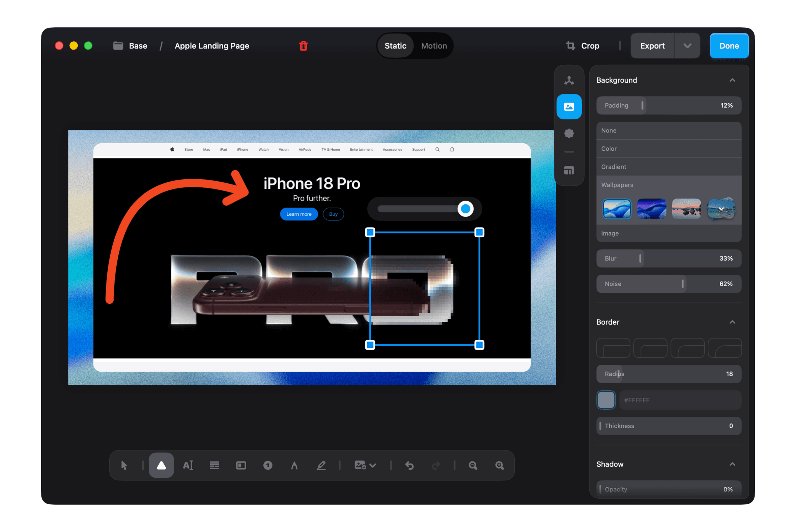
Task: Adjust the Padding slider
Action: click(x=669, y=106)
